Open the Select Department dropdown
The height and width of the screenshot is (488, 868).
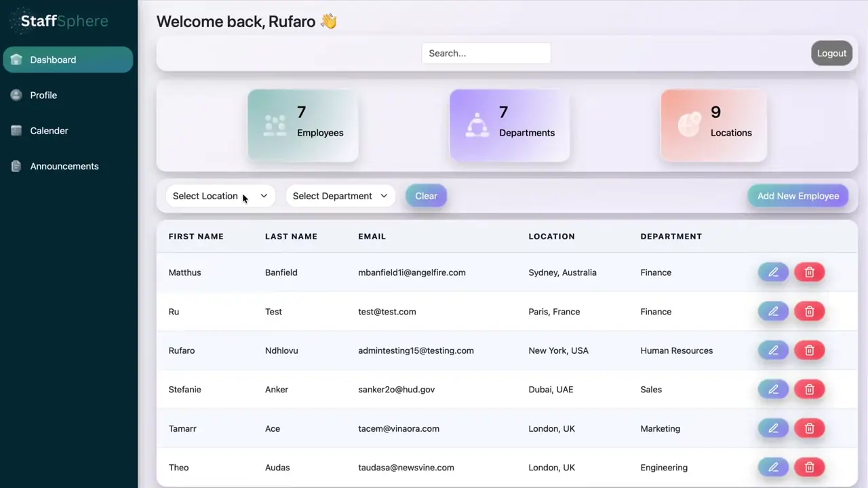pyautogui.click(x=340, y=196)
